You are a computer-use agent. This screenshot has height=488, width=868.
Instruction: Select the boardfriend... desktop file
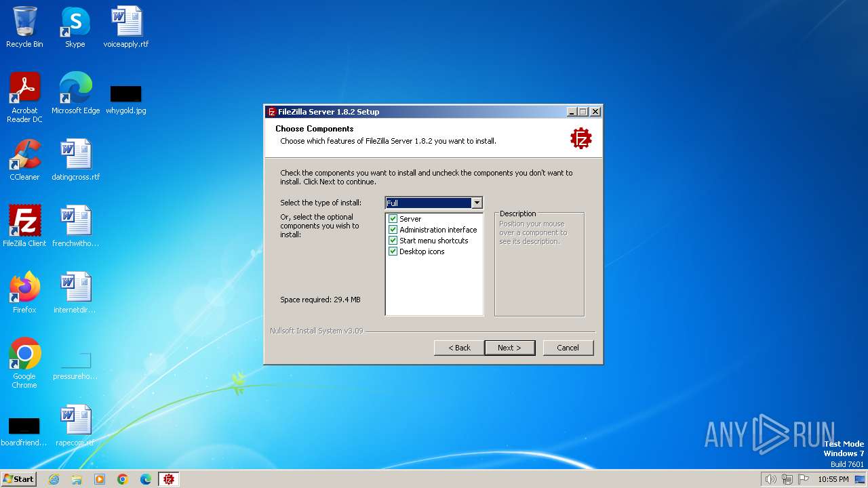point(24,432)
